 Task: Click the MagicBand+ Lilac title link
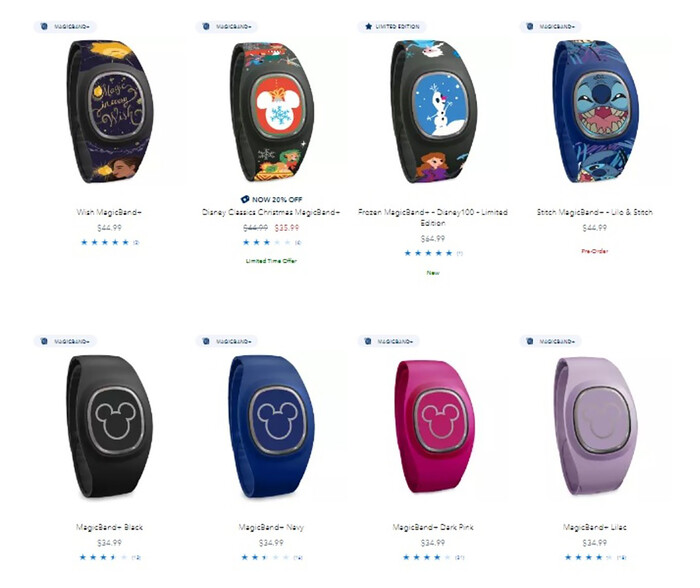coord(595,527)
